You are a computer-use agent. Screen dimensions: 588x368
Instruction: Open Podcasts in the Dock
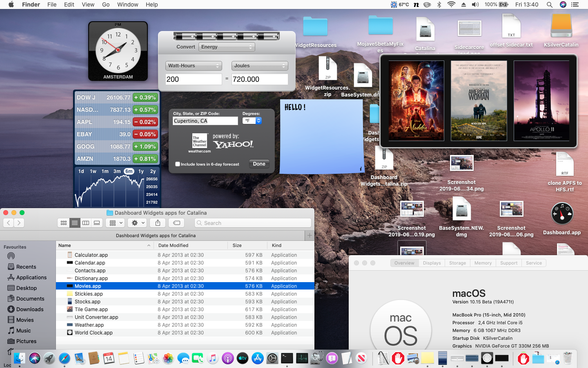pyautogui.click(x=228, y=359)
